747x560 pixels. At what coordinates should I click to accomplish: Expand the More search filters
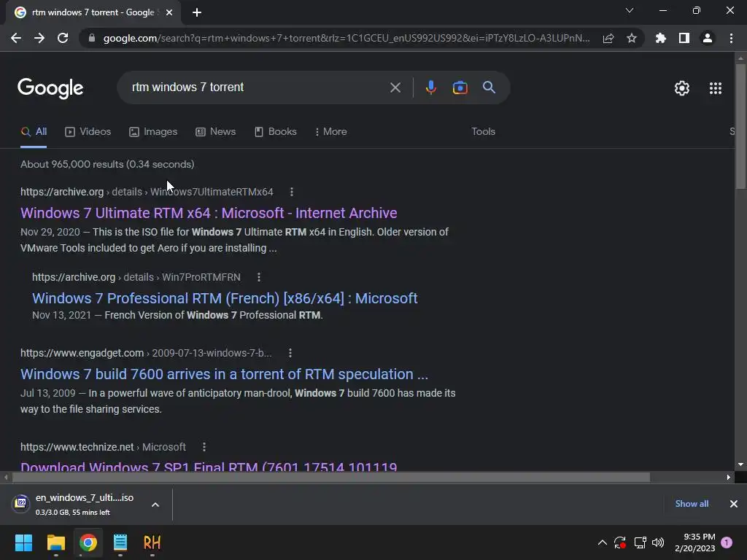click(x=330, y=132)
